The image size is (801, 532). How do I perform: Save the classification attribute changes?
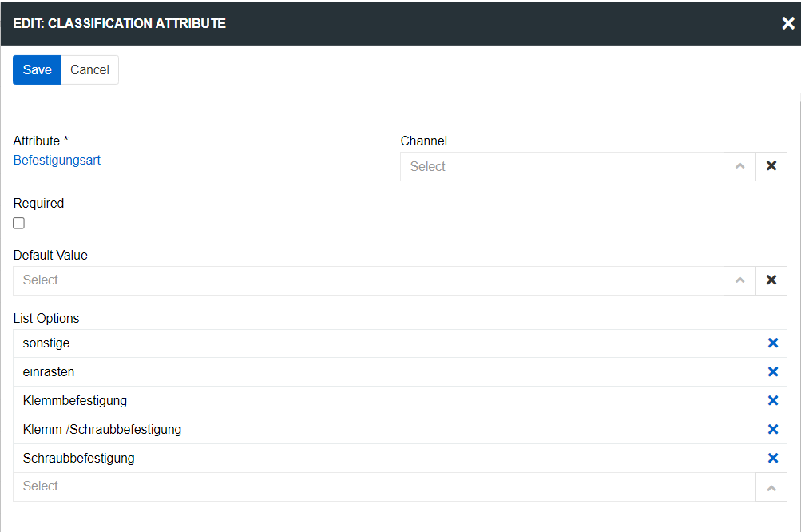(36, 69)
